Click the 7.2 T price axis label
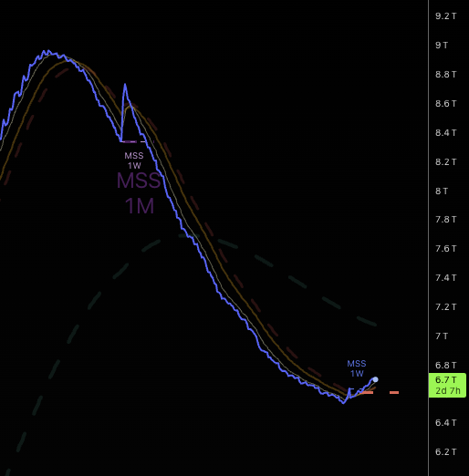 (446, 307)
